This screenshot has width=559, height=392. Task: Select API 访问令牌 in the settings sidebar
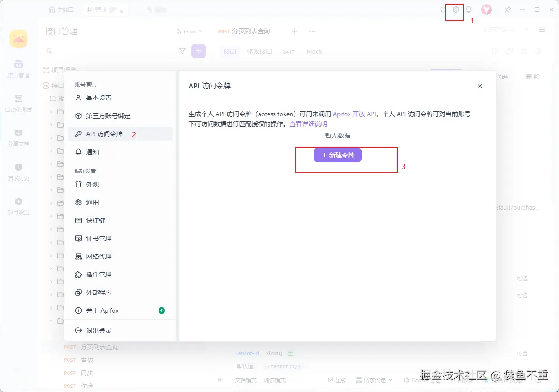coord(120,134)
